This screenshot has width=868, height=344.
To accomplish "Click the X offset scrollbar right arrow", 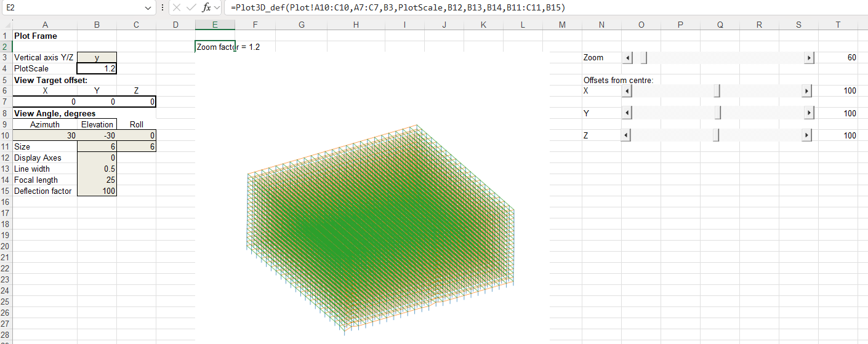I will coord(806,91).
